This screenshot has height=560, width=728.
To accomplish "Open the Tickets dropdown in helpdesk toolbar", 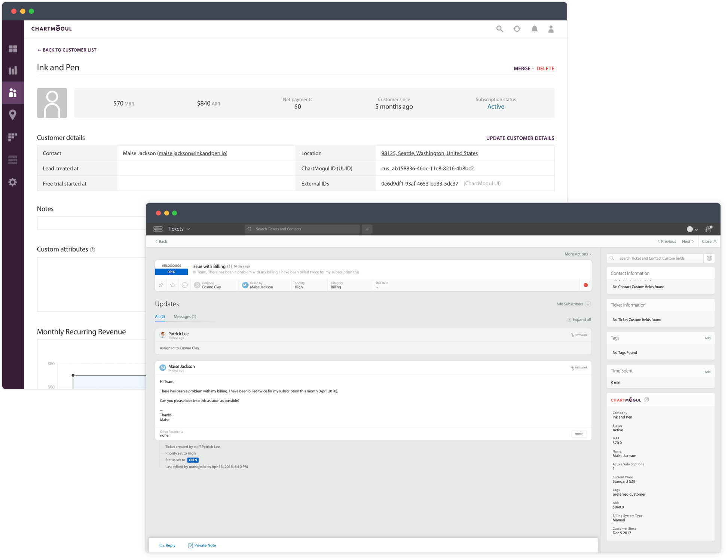I will (x=179, y=229).
